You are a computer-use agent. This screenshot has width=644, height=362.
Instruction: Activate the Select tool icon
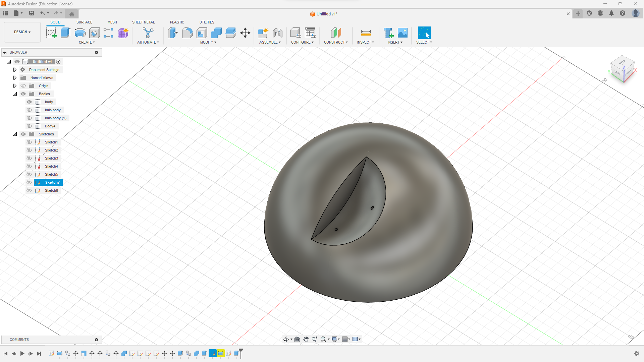(424, 33)
